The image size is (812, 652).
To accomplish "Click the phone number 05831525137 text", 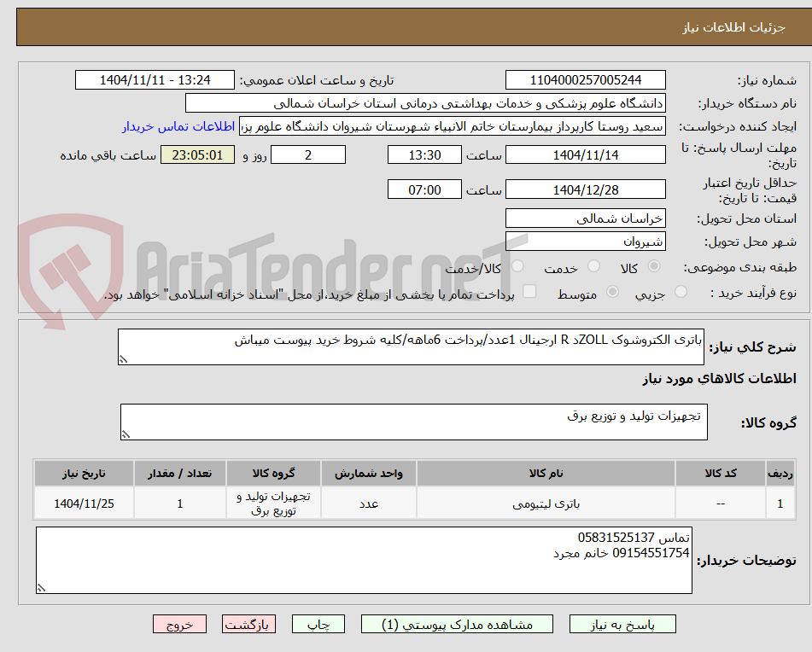I will tap(616, 538).
